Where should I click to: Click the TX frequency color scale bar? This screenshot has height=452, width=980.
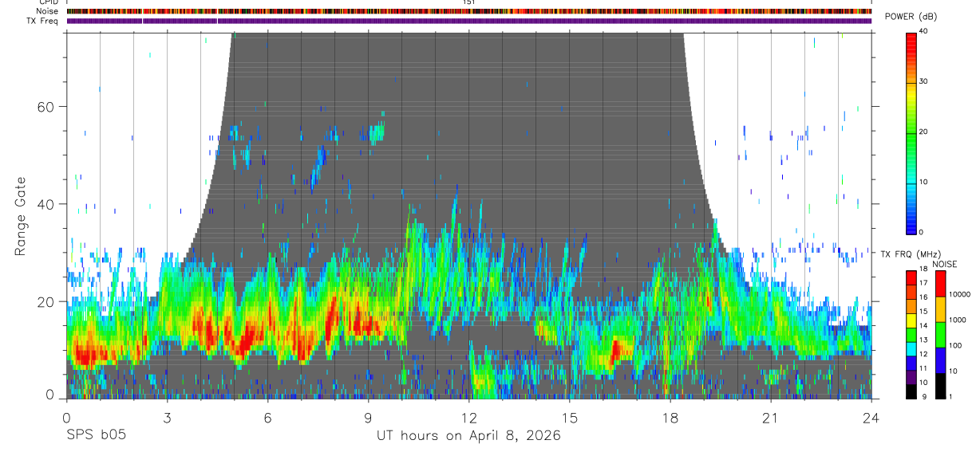(x=911, y=334)
